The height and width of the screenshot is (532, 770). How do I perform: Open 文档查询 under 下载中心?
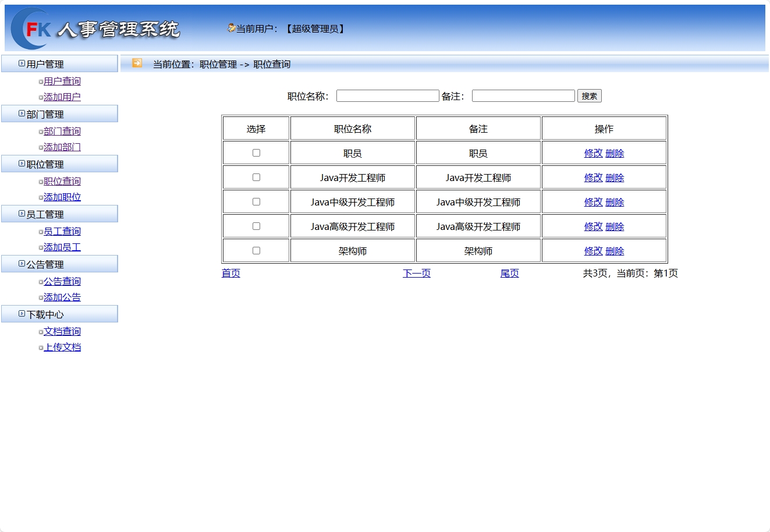coord(62,332)
